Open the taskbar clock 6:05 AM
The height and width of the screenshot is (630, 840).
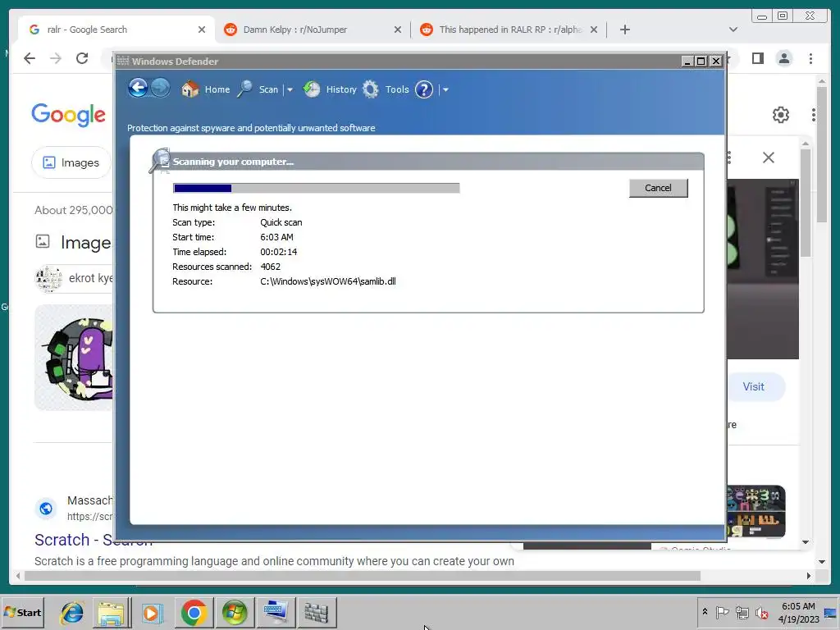pos(798,612)
